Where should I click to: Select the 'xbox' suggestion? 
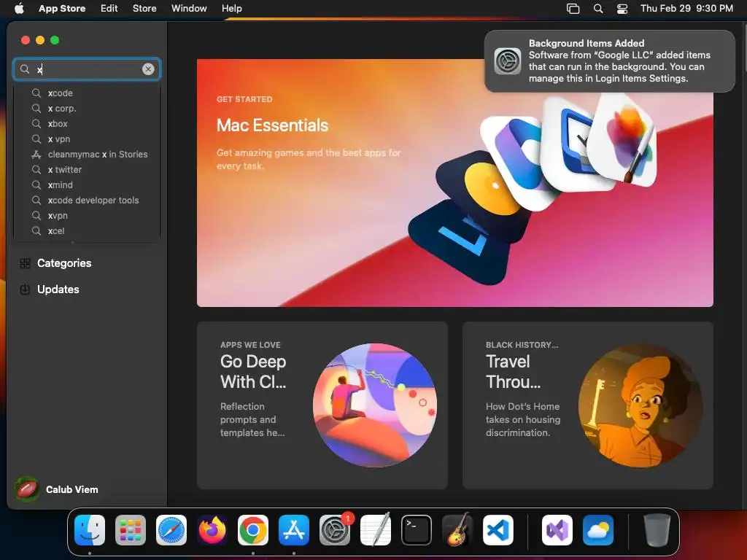click(87, 123)
